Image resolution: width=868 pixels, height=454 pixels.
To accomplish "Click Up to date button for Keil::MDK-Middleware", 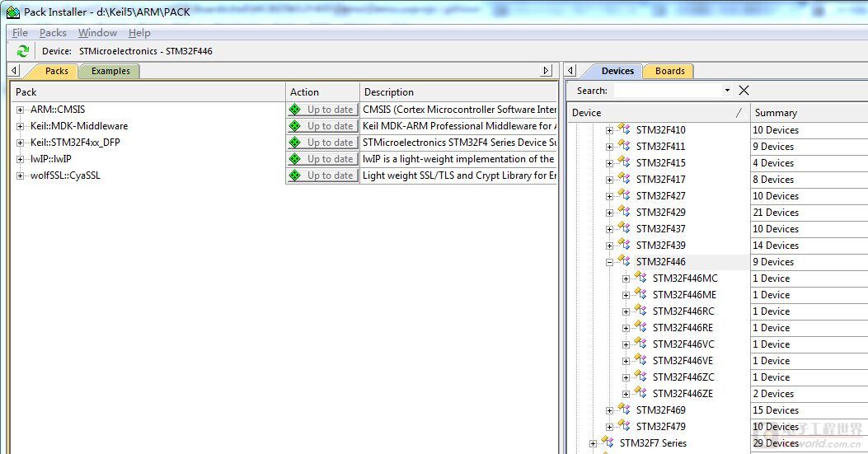I will click(x=323, y=126).
